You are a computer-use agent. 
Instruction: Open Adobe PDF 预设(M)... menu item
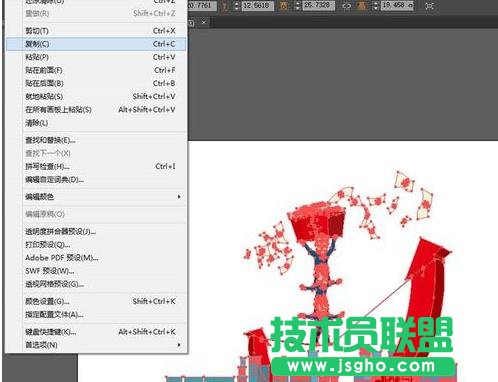coord(96,258)
